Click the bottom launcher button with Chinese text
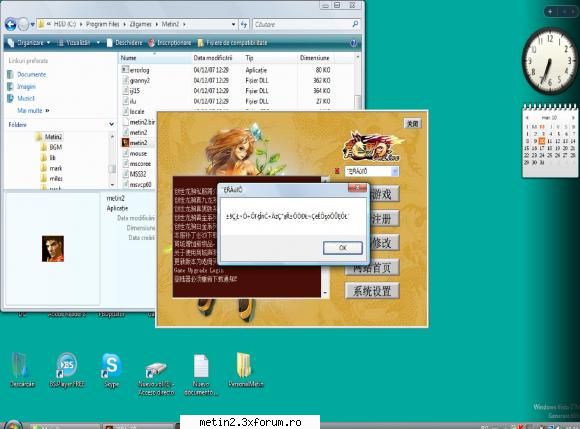This screenshot has height=429, width=580. click(x=372, y=291)
